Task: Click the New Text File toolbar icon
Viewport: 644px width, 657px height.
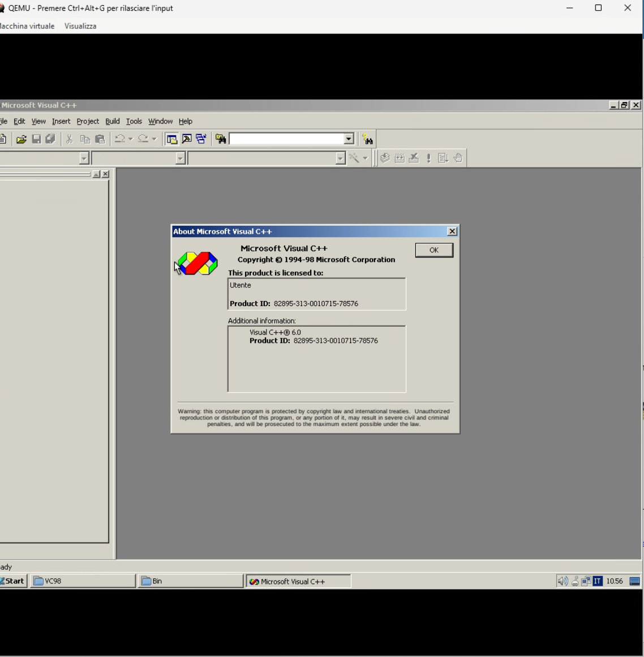Action: (x=3, y=139)
